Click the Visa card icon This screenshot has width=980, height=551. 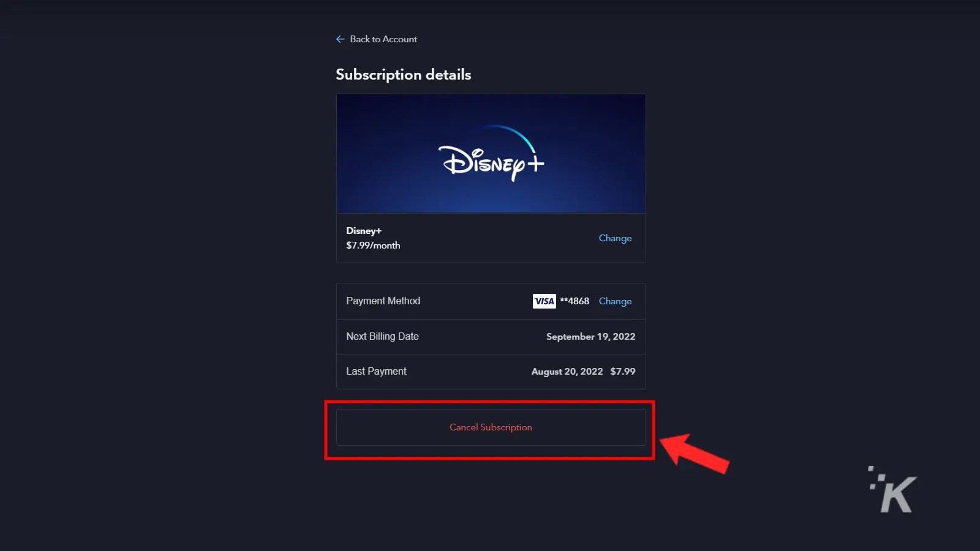coord(544,301)
